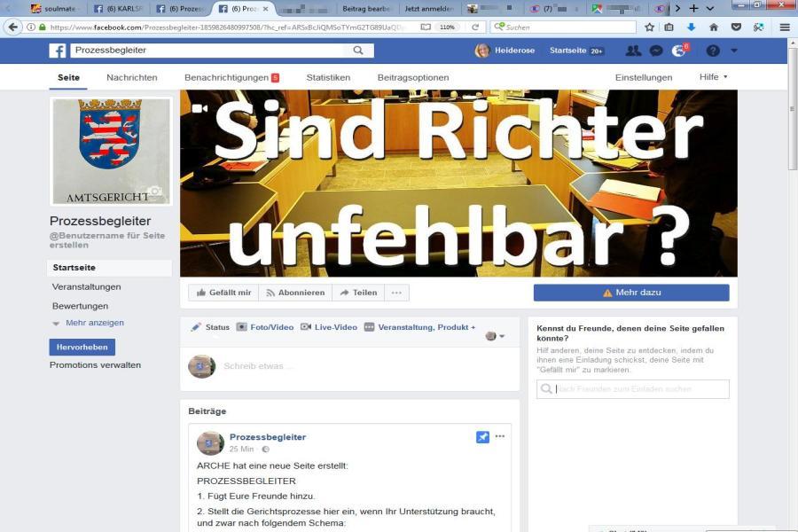Open the question mark help icon

click(x=713, y=51)
